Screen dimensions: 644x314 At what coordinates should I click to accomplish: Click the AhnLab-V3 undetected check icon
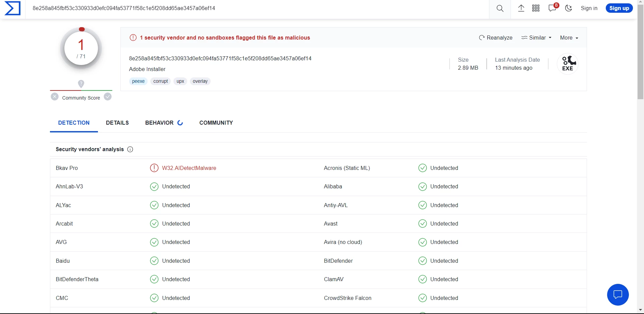click(154, 187)
